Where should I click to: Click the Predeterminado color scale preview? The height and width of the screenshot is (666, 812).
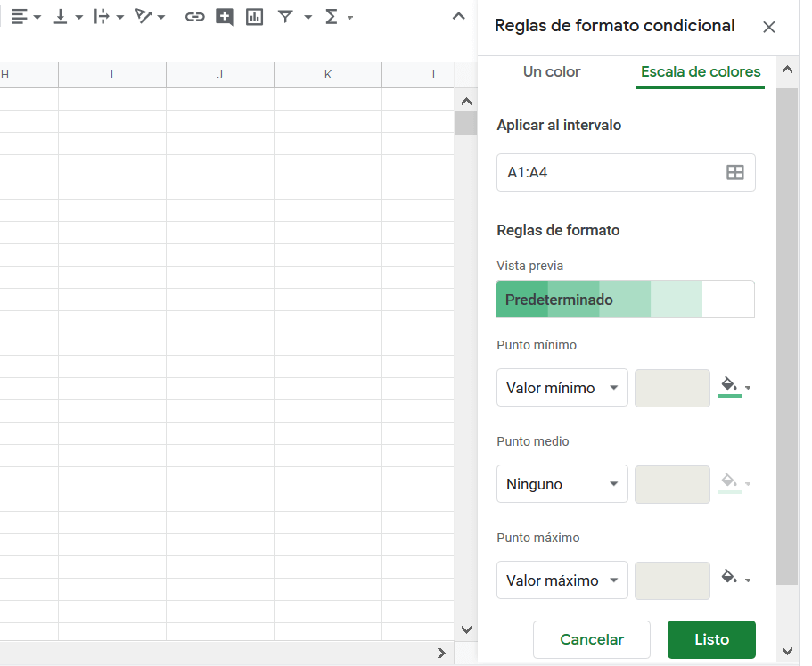click(625, 300)
